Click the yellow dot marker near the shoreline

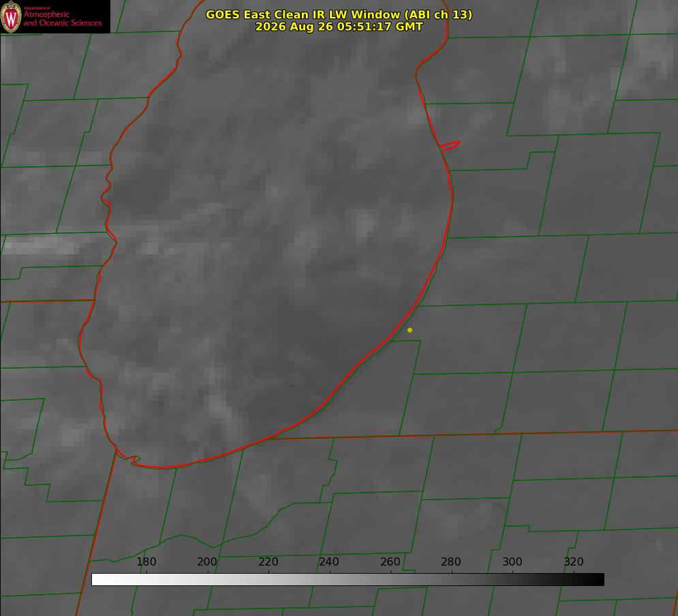coord(410,330)
